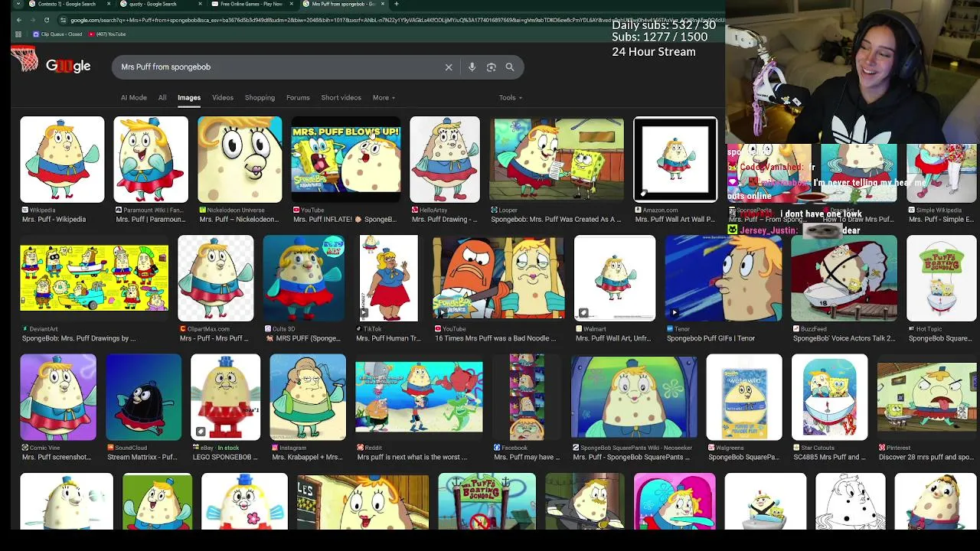Open the Reddit Mrs puff is next image
980x551 pixels.
coord(419,397)
